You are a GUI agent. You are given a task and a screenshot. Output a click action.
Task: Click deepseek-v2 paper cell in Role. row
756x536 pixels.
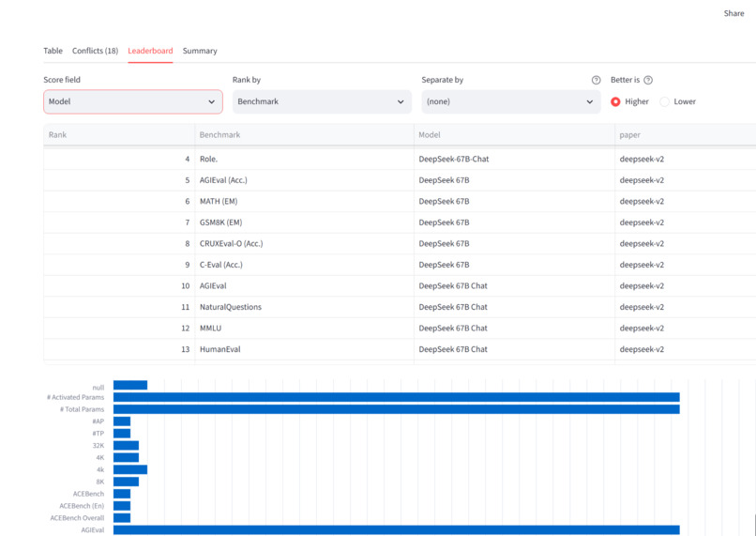click(685, 159)
